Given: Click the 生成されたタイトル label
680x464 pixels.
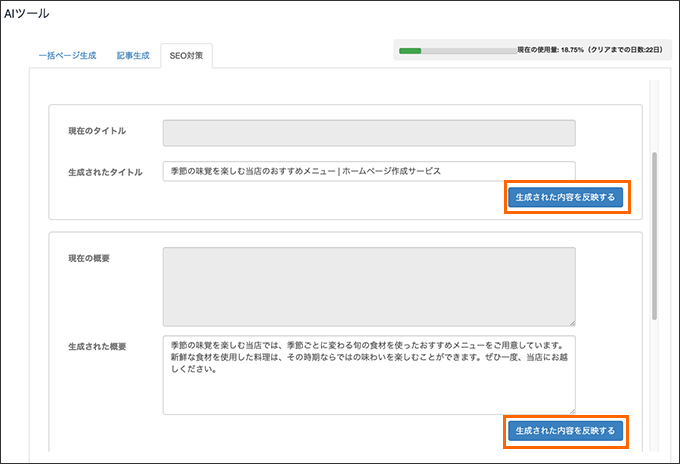Looking at the screenshot, I should (x=105, y=172).
